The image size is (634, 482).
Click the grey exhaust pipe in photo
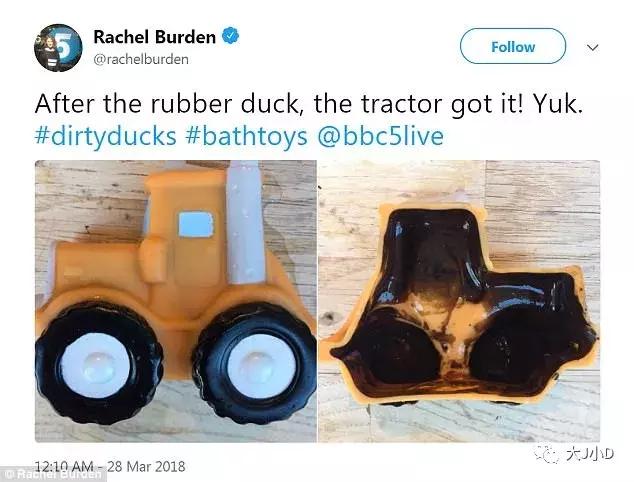245,222
